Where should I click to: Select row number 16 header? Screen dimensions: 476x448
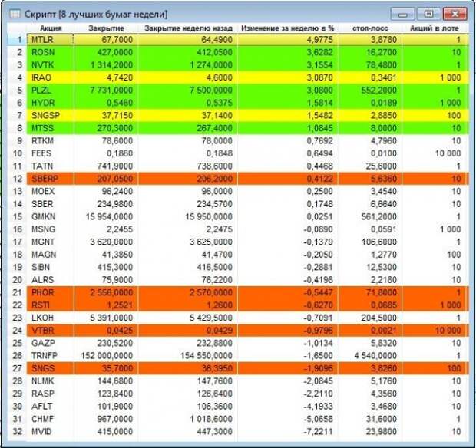[x=17, y=229]
